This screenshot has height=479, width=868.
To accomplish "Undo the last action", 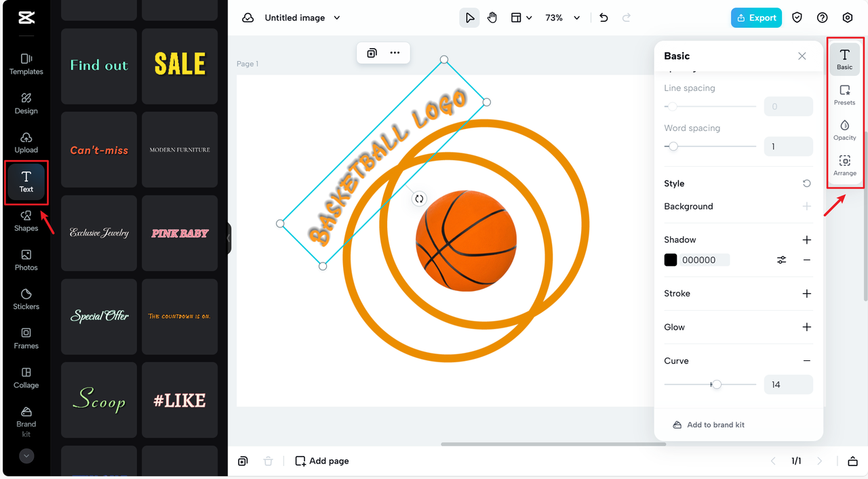I will (x=604, y=18).
